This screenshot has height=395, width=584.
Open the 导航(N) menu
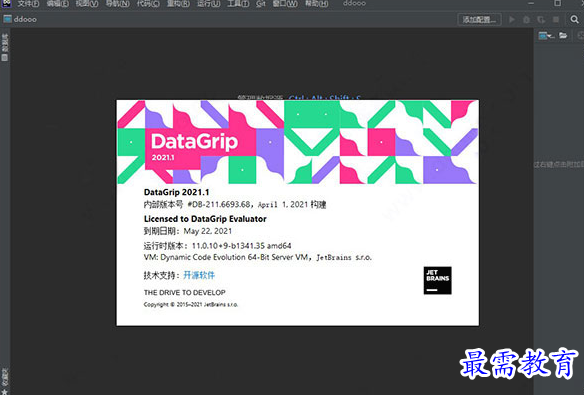[x=118, y=4]
